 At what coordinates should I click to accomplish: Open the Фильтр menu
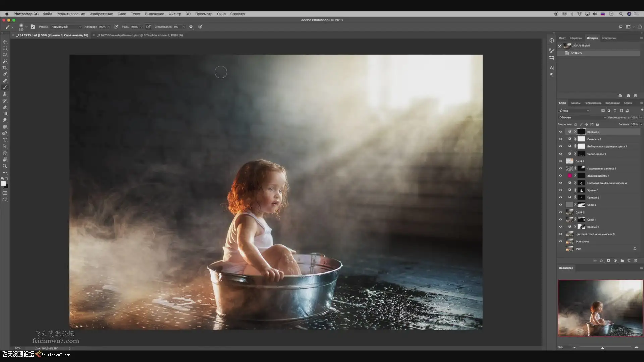click(x=174, y=14)
